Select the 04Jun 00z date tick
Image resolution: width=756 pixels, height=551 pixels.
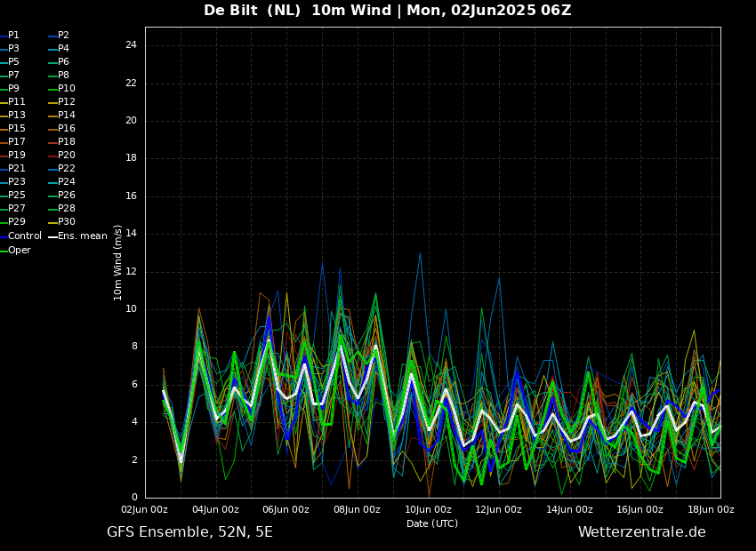[215, 510]
